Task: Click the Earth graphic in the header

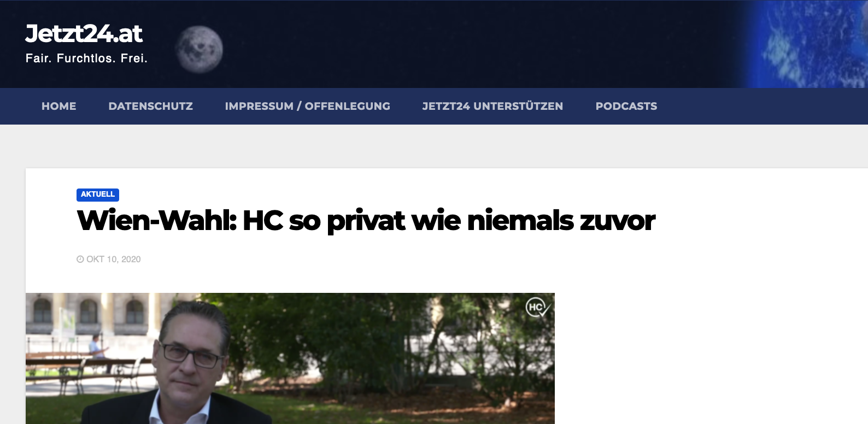Action: pyautogui.click(x=804, y=44)
